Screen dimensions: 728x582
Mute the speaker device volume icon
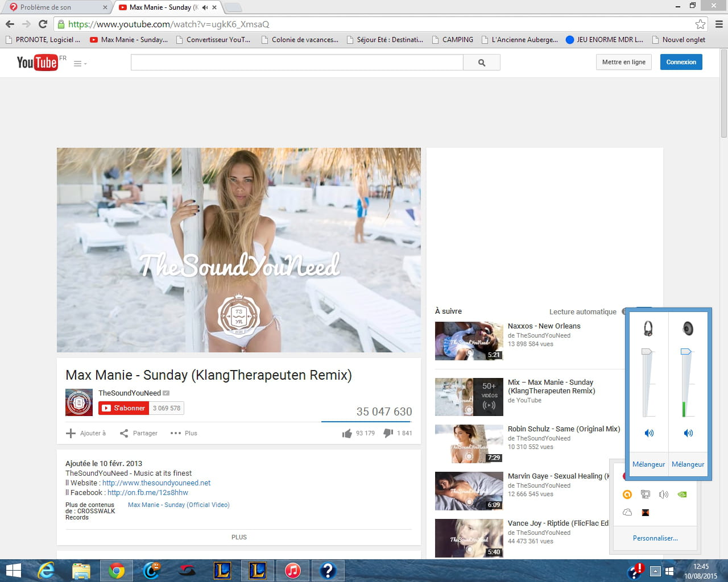click(x=688, y=433)
